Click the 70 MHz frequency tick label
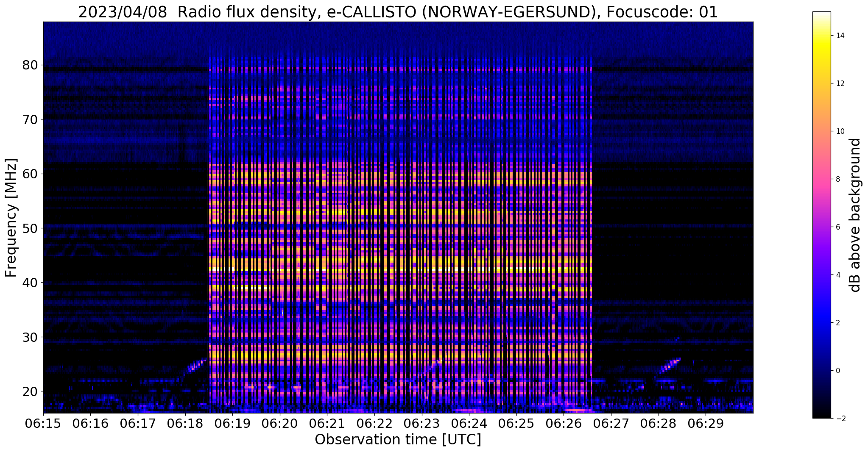This screenshot has height=452, width=868. [31, 119]
